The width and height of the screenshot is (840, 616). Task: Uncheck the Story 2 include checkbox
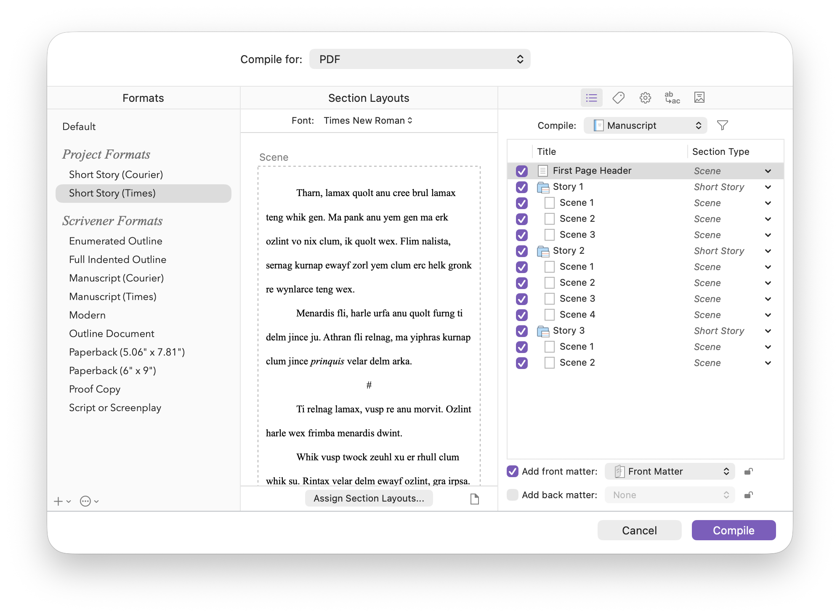pos(522,251)
